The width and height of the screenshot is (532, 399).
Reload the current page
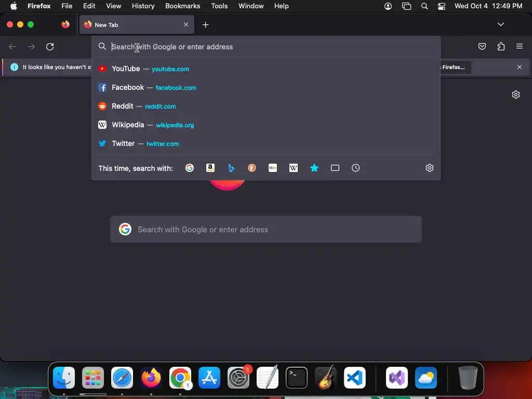(50, 46)
